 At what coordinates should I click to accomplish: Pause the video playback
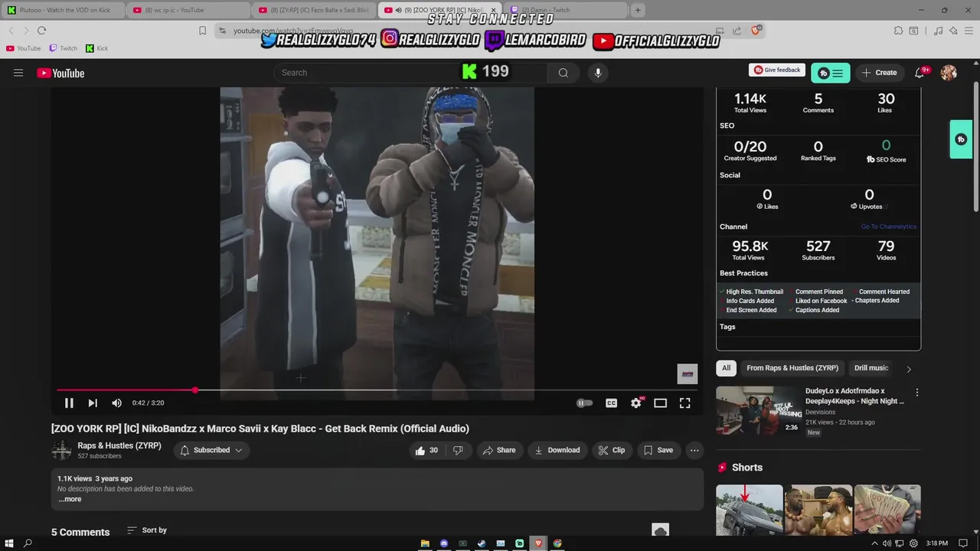69,403
